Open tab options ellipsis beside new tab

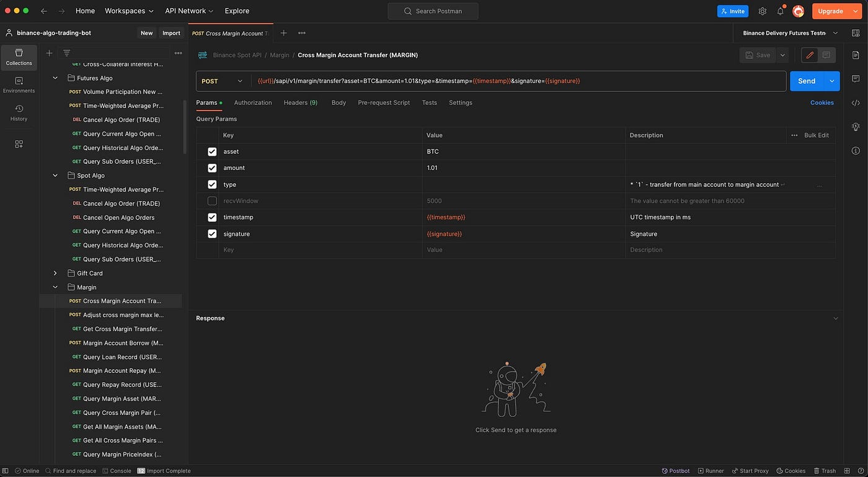point(301,33)
